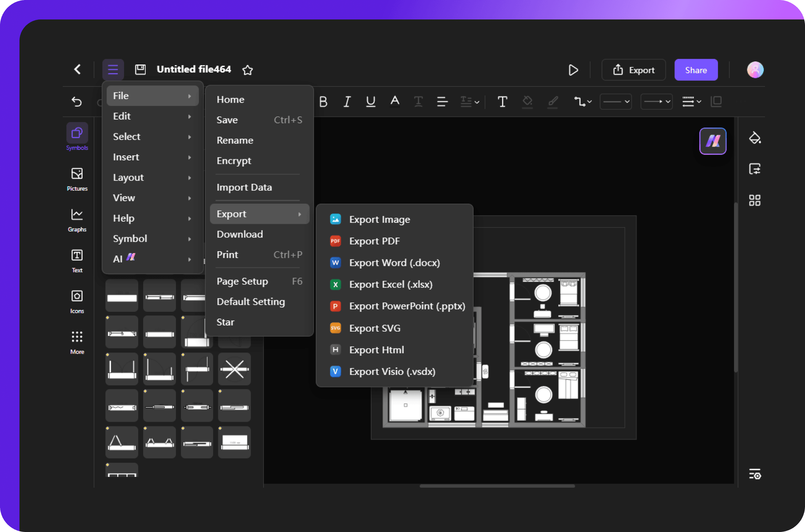
Task: Click the AI assistant floating button
Action: pyautogui.click(x=713, y=141)
